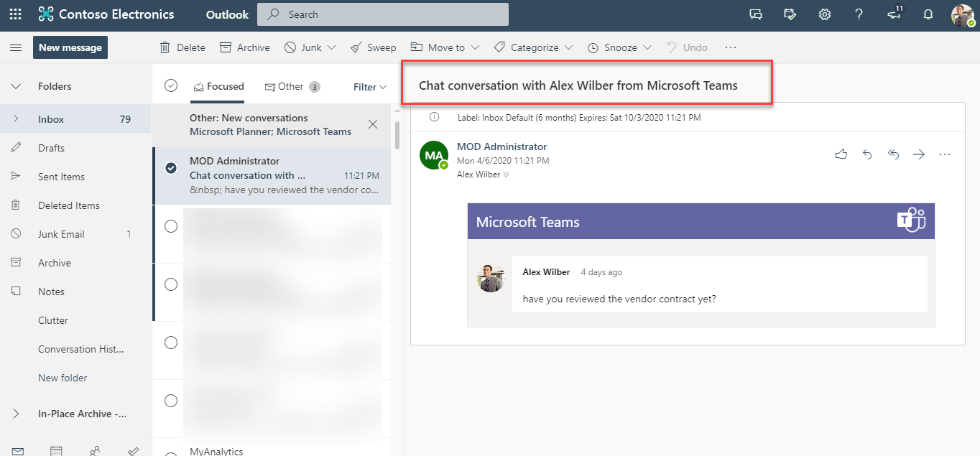The width and height of the screenshot is (980, 456).
Task: Open the app launcher waffle icon
Action: 15,14
